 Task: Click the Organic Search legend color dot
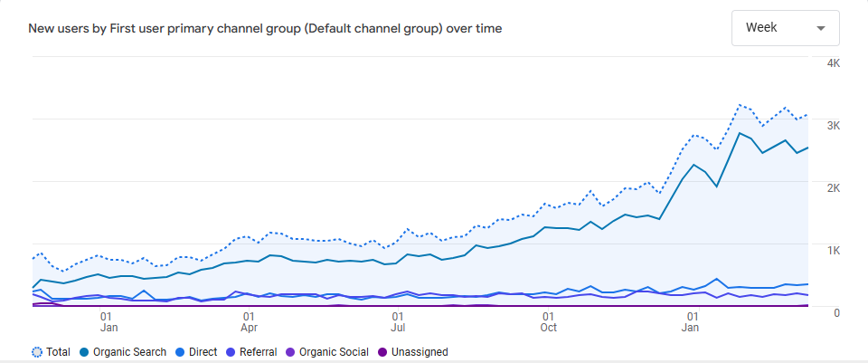85,352
